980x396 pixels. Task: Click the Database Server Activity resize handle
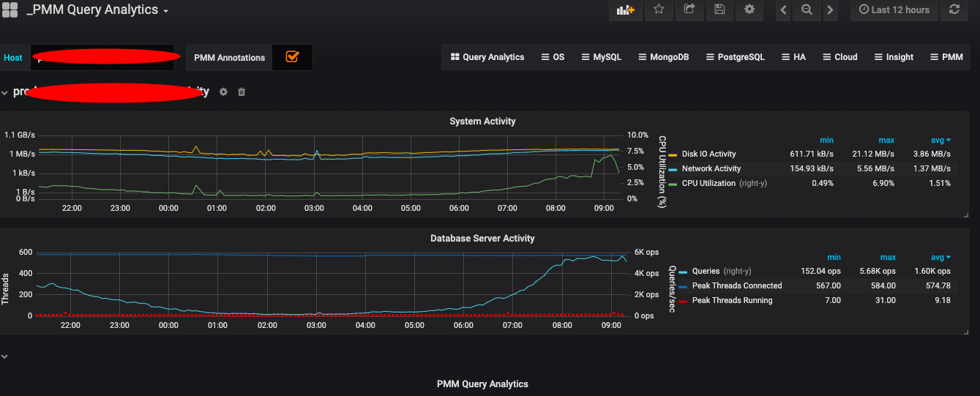pyautogui.click(x=968, y=332)
